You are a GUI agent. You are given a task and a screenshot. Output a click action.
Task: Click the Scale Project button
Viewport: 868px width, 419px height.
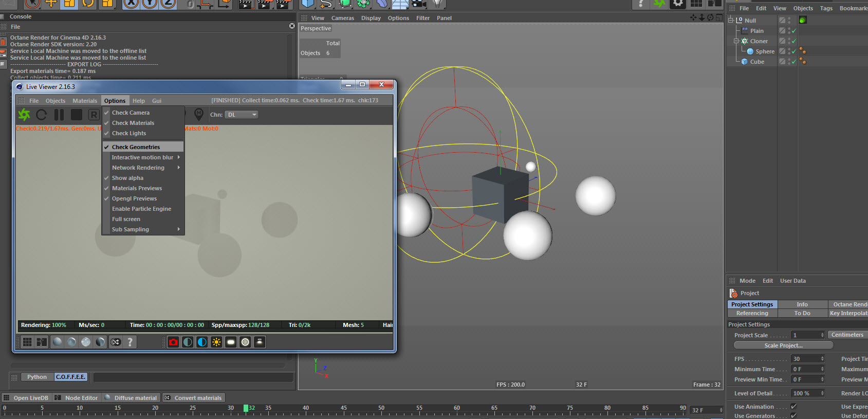point(783,345)
